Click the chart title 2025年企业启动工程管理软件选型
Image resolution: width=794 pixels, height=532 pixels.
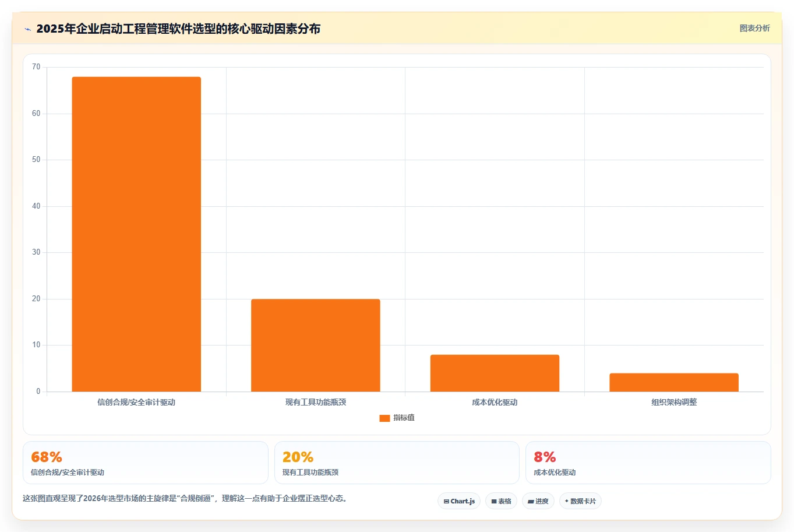(x=178, y=29)
